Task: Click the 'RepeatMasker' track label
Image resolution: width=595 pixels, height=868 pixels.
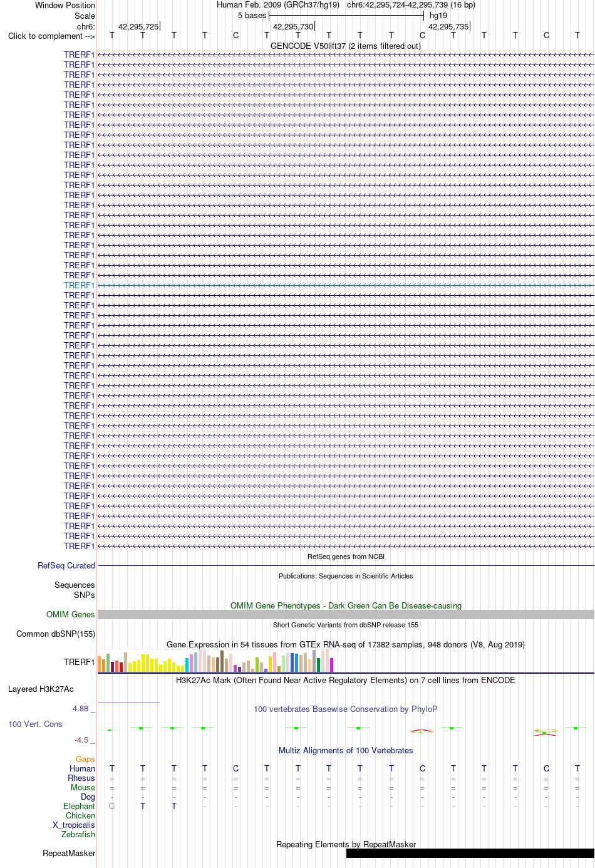Action: (69, 853)
